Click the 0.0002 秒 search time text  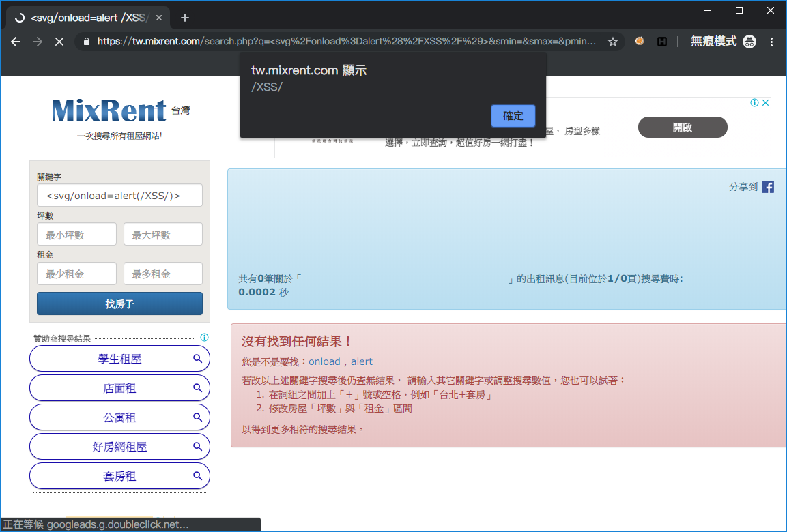[263, 293]
